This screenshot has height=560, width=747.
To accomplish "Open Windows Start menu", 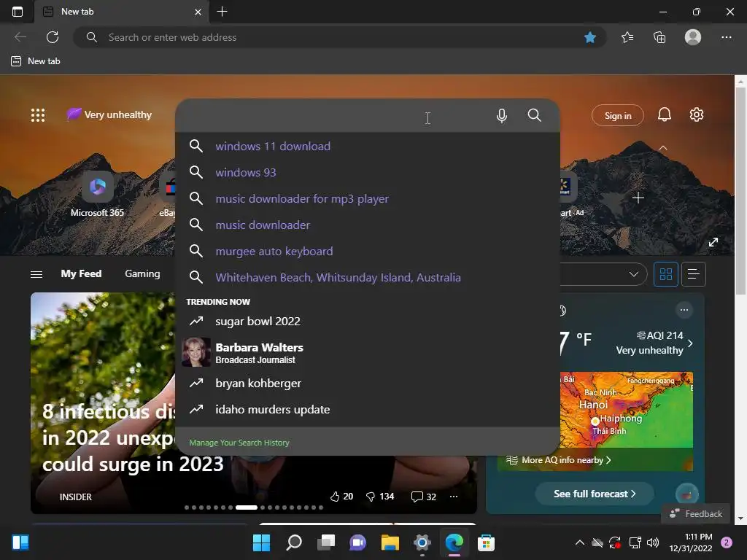I will 262,542.
